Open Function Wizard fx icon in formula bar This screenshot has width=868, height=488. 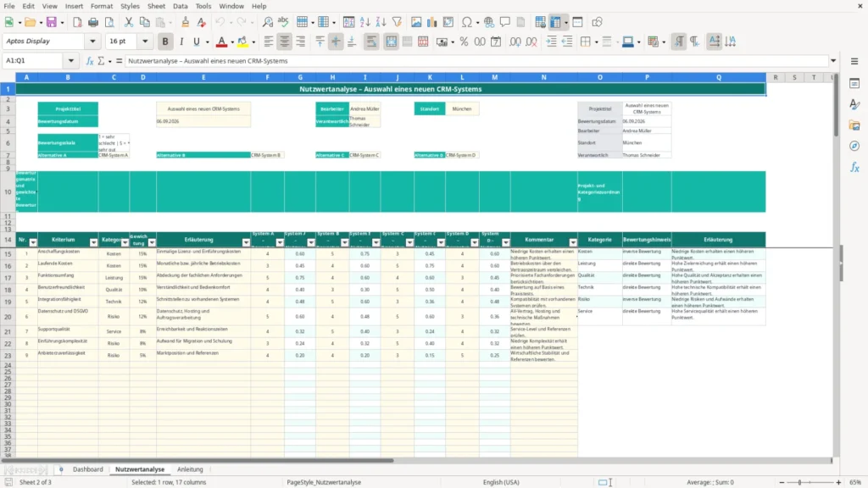[90, 61]
